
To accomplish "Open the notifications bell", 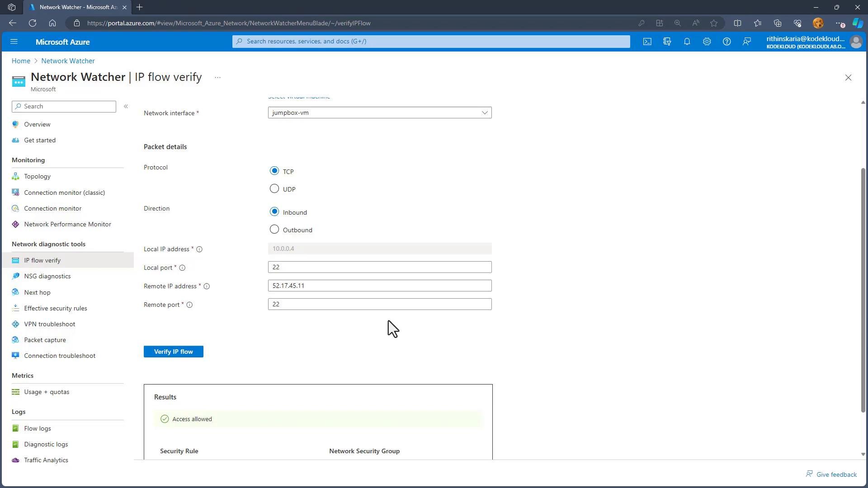I will point(687,42).
